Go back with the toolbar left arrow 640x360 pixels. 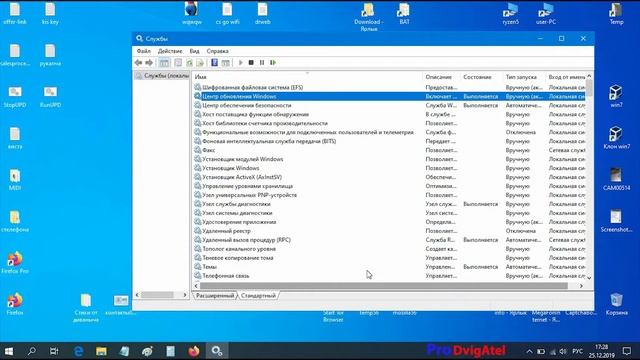pos(138,62)
